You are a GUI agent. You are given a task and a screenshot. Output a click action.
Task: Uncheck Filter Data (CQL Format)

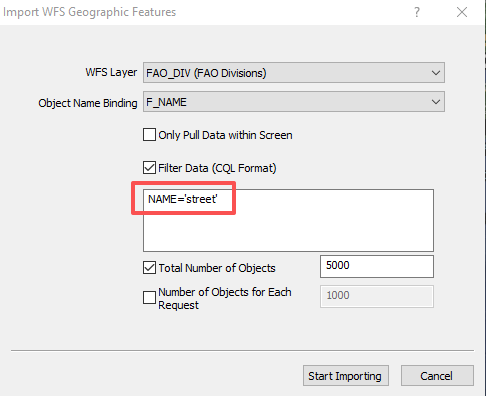(x=149, y=168)
